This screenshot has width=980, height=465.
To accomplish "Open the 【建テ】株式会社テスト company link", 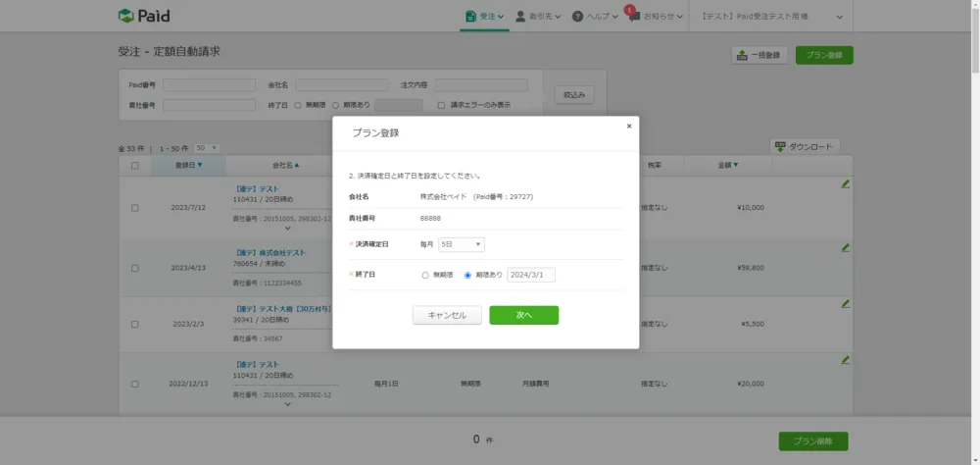I will pos(270,253).
